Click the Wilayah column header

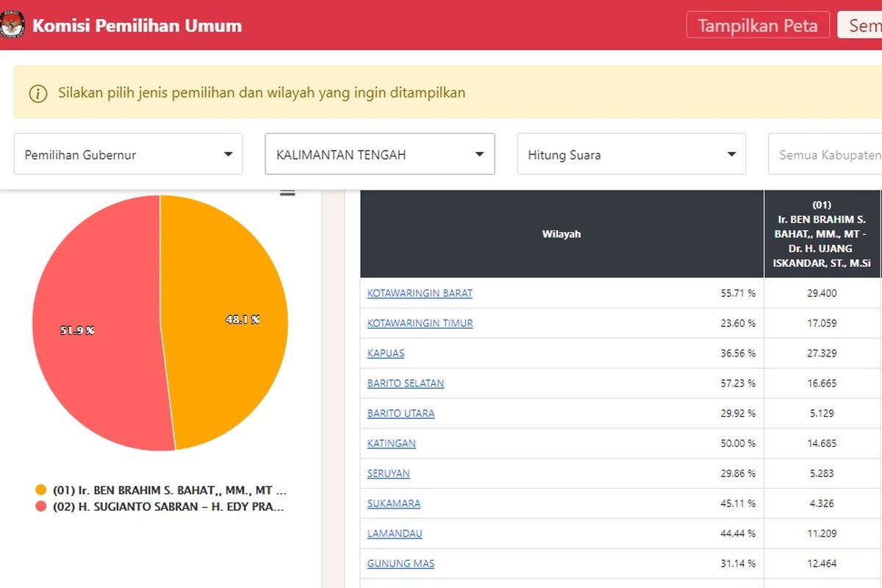[x=562, y=234]
